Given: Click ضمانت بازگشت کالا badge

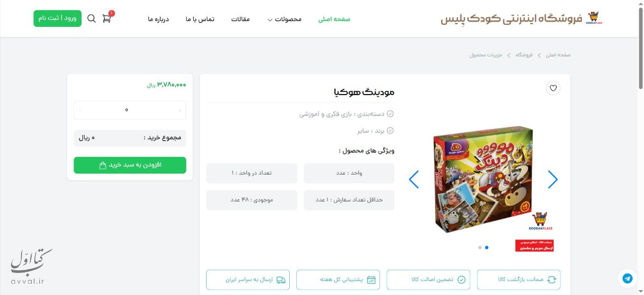Looking at the screenshot, I should [x=518, y=279].
